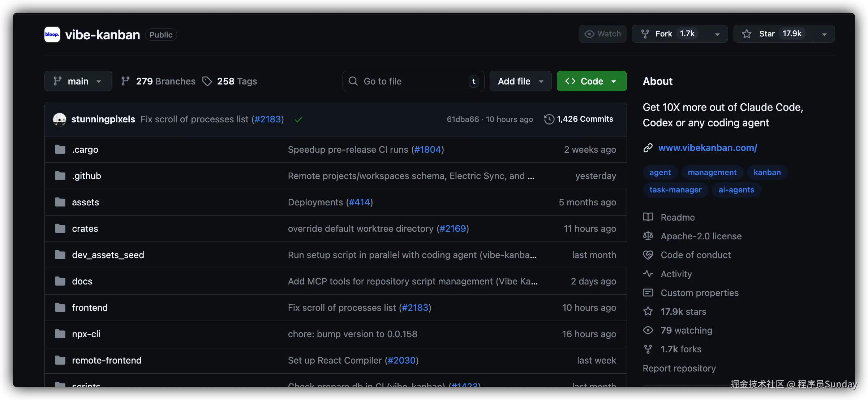
Task: Open the www.vibekanban.com link
Action: [x=707, y=148]
